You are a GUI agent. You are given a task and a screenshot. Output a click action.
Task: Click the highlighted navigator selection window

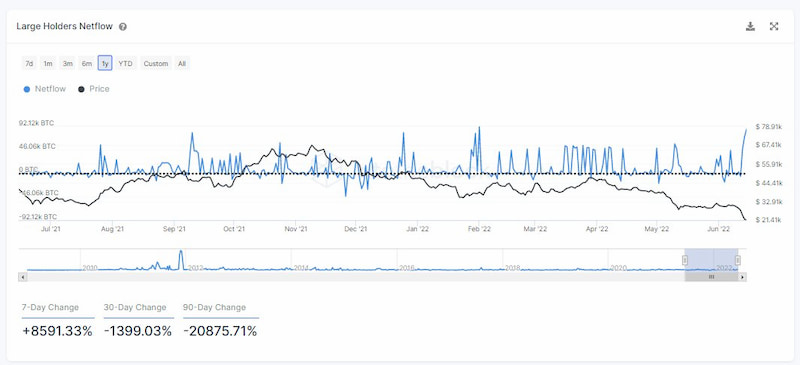click(711, 260)
